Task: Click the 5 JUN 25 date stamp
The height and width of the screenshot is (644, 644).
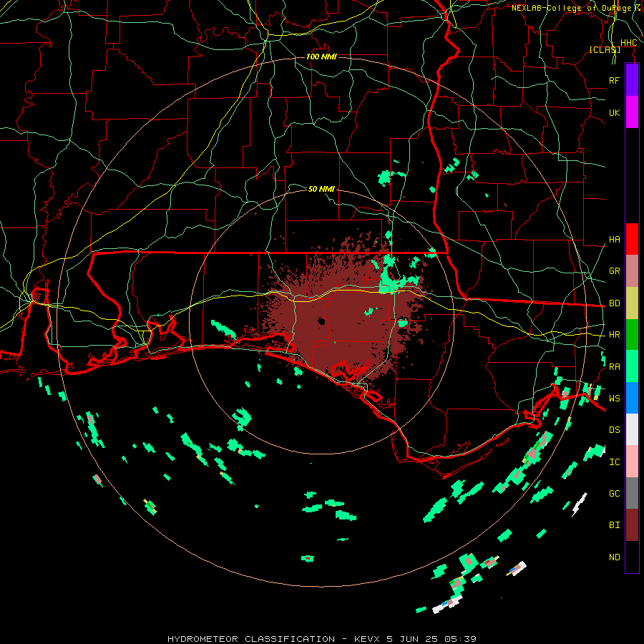Action: [x=413, y=639]
